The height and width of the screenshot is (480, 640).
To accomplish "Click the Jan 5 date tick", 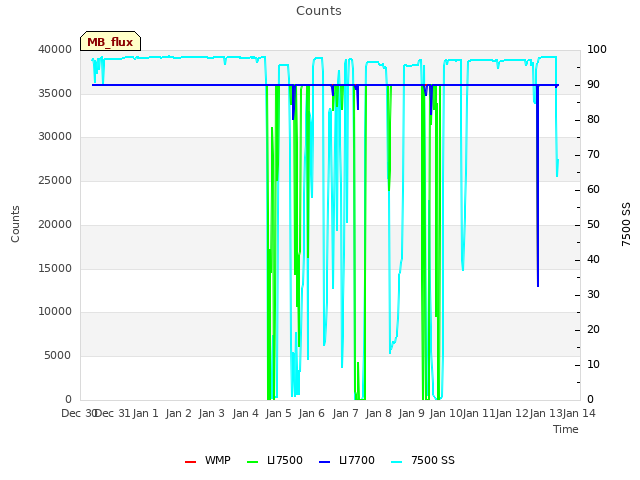I will coord(278,414).
